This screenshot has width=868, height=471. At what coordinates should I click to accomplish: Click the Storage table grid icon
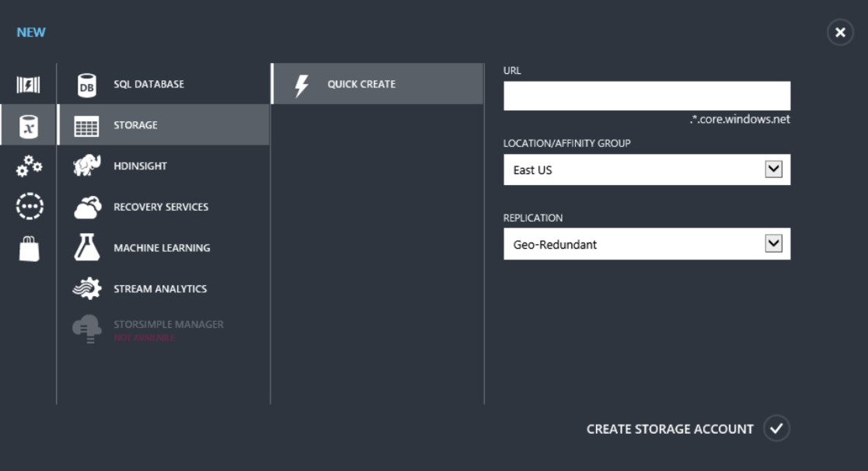tap(86, 126)
